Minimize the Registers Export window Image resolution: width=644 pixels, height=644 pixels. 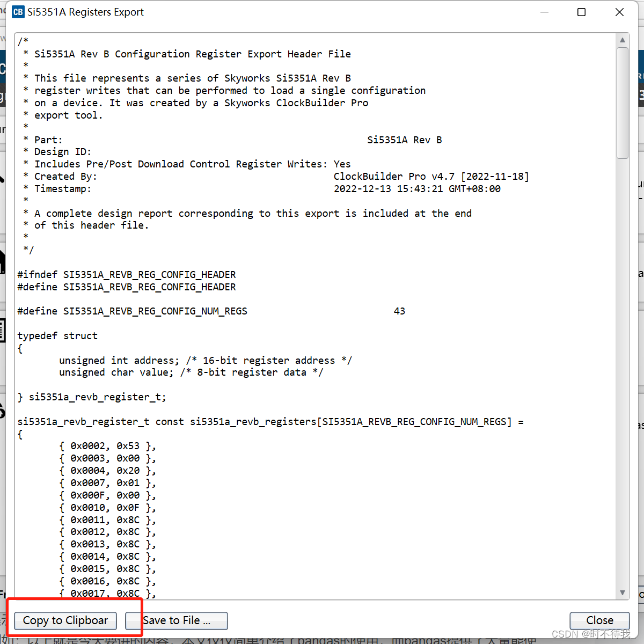pyautogui.click(x=544, y=12)
